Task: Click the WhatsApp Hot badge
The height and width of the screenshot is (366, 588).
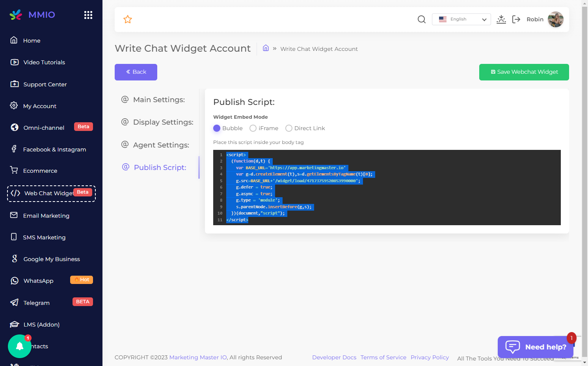Action: pyautogui.click(x=82, y=280)
